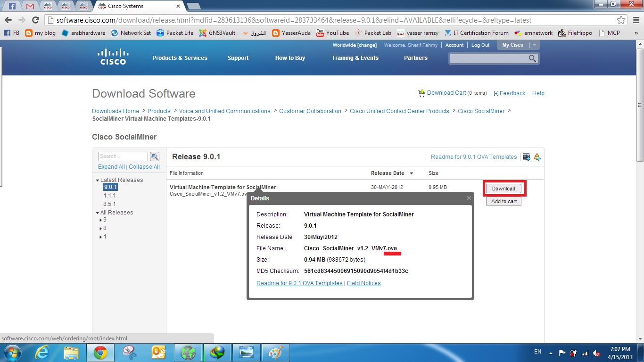
Task: Open the Support menu
Action: point(238,58)
